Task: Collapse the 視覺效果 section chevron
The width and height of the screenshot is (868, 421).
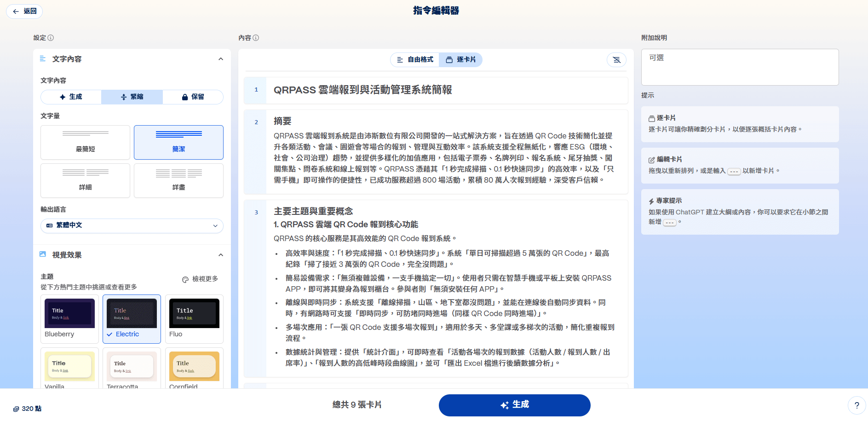Action: click(221, 255)
